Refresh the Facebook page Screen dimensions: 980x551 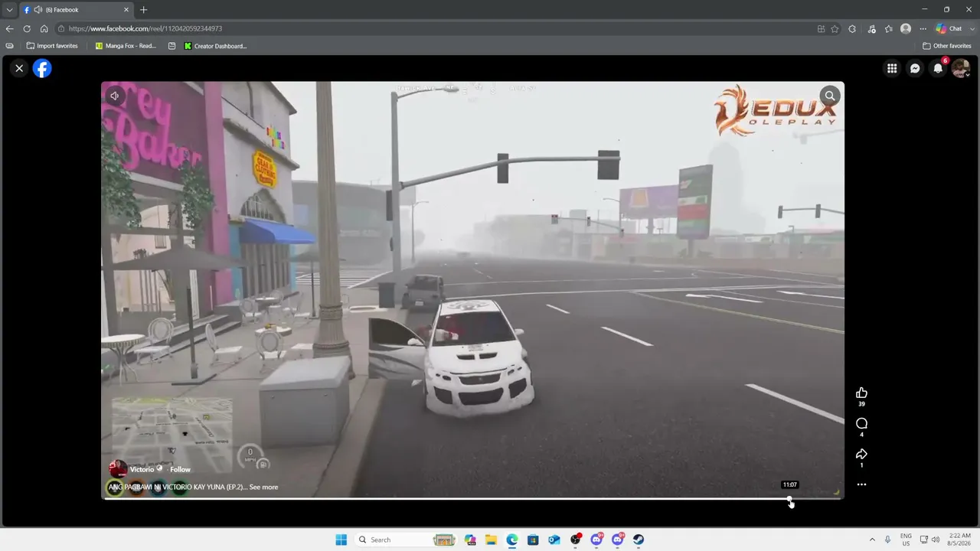point(27,28)
